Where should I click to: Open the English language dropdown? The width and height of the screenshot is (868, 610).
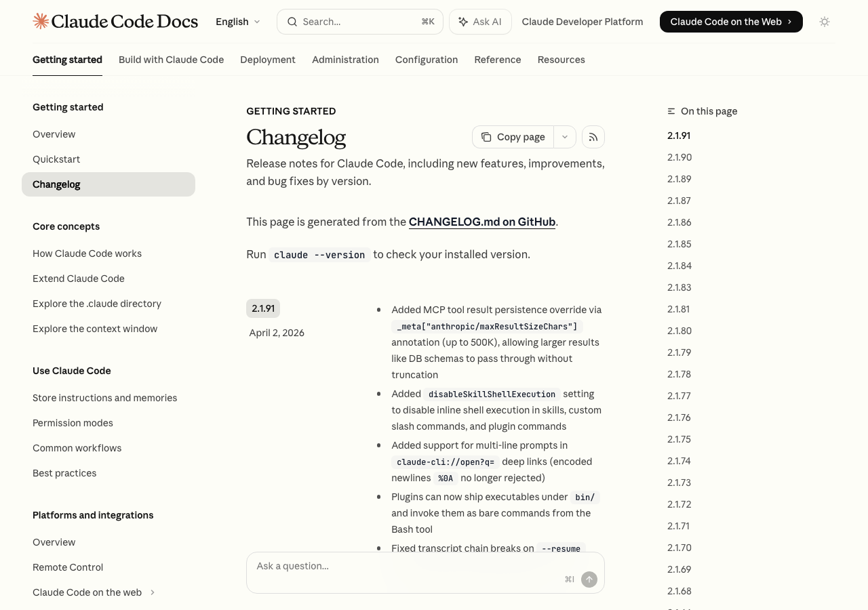[x=237, y=21]
